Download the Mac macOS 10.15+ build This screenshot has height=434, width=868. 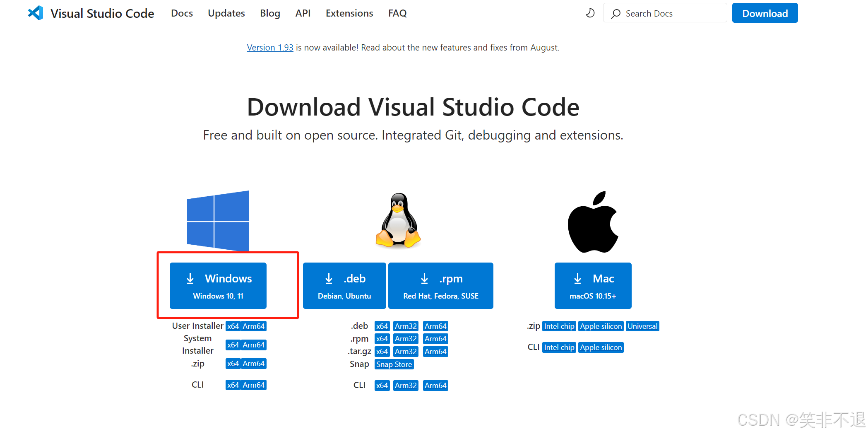click(x=593, y=286)
